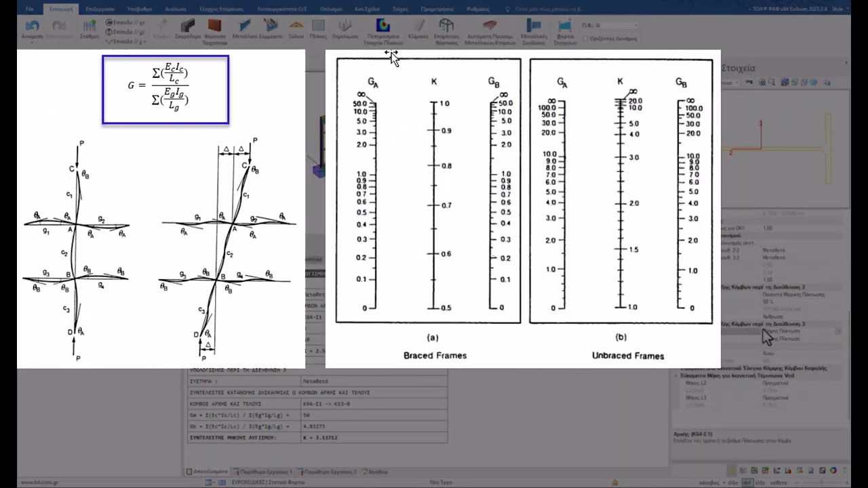Expand Εύκαμπτα Μήκη για Ικανοτική Τέμνουσα section
868x488 pixels.
676,375
